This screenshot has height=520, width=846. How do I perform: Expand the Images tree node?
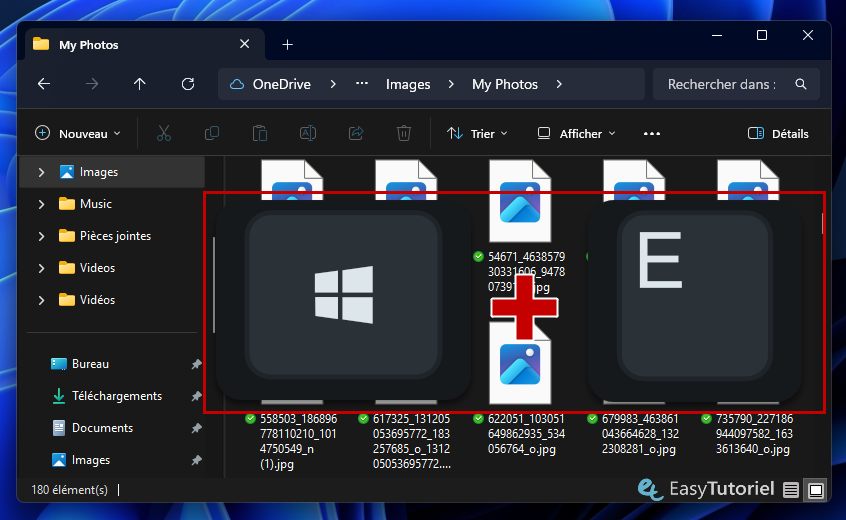click(x=41, y=172)
